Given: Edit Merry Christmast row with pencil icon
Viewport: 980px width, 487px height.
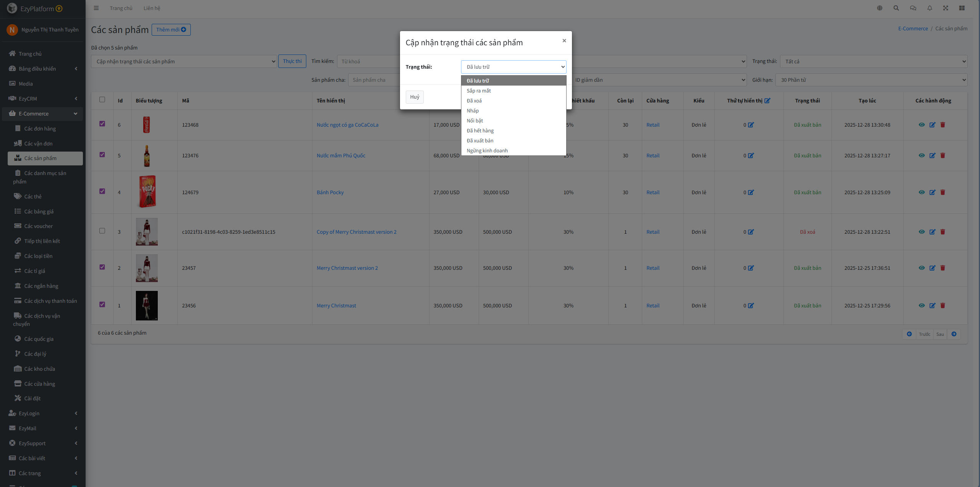Looking at the screenshot, I should click(932, 305).
